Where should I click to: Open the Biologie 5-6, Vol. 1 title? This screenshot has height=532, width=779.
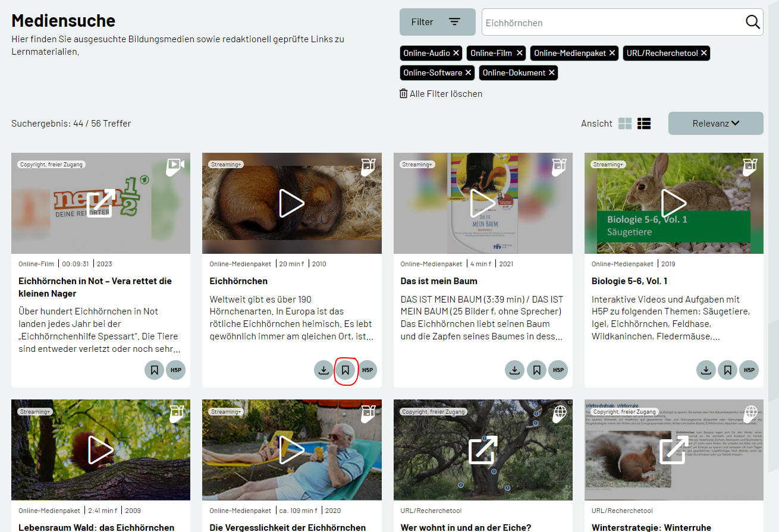(629, 281)
